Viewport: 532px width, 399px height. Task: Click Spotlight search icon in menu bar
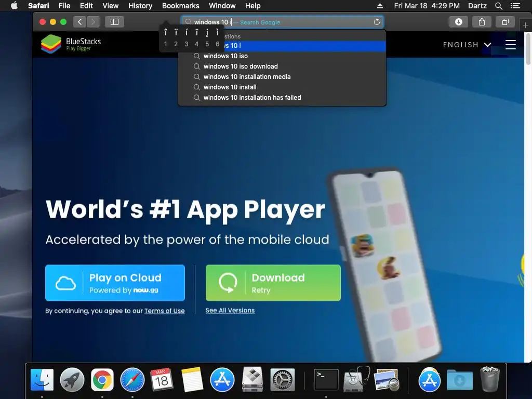pyautogui.click(x=498, y=6)
